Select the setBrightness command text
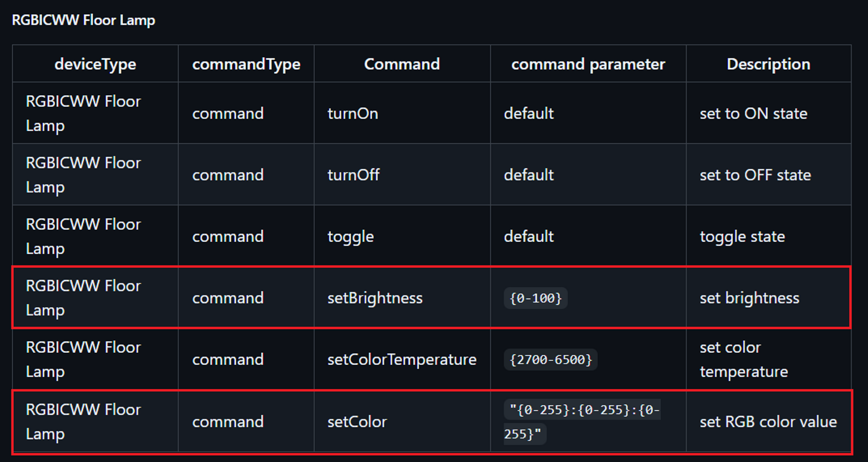The height and width of the screenshot is (462, 868). 375,298
